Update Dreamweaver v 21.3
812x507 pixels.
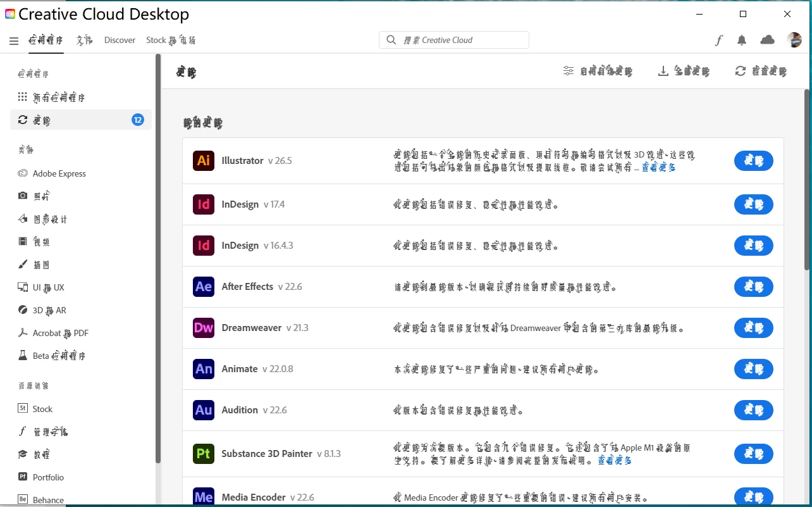753,328
